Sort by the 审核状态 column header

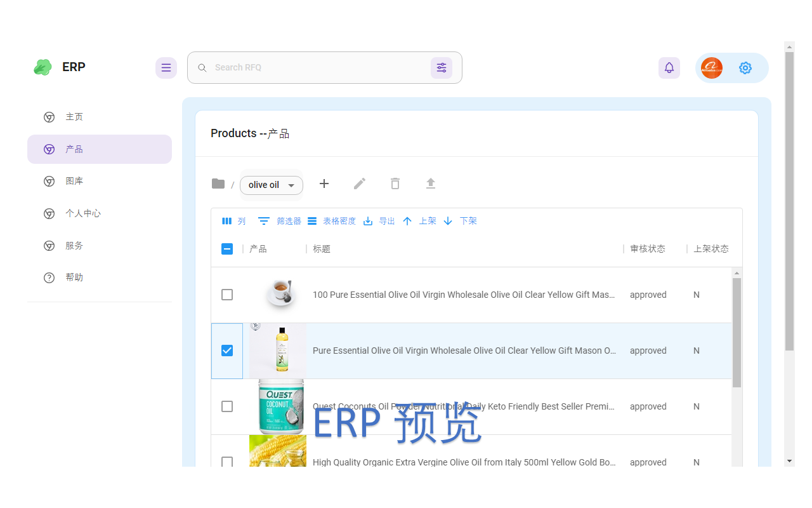[648, 249]
